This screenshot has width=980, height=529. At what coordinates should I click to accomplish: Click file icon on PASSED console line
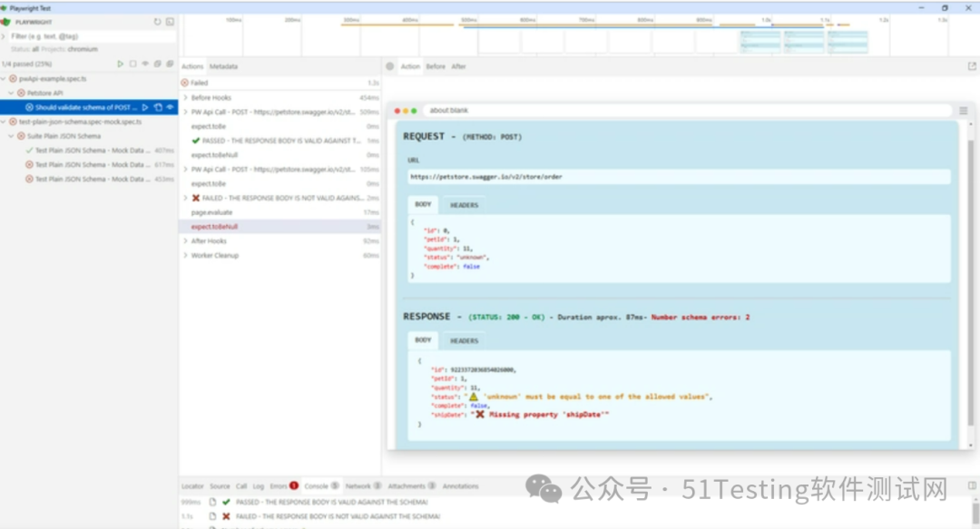tap(212, 502)
